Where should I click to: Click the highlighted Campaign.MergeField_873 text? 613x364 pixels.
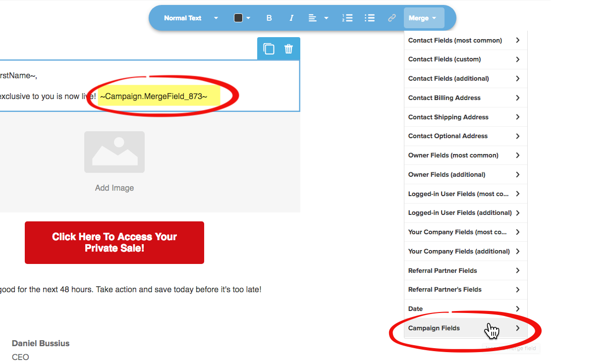tap(154, 96)
